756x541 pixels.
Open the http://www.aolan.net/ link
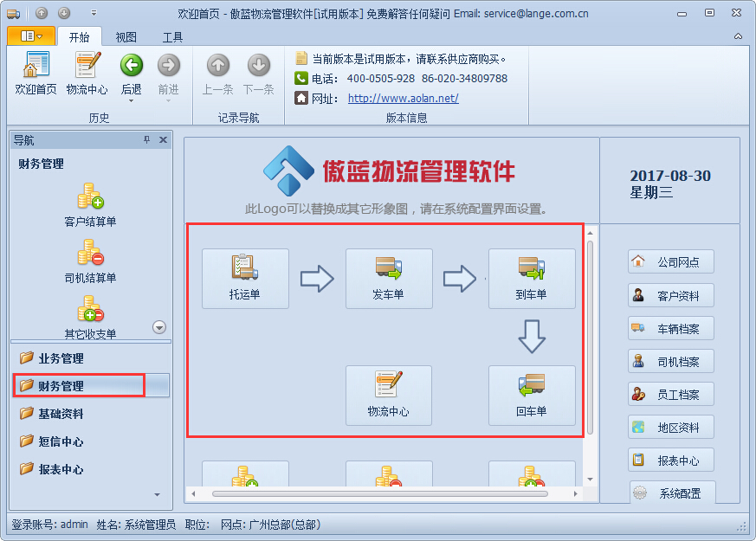point(403,99)
